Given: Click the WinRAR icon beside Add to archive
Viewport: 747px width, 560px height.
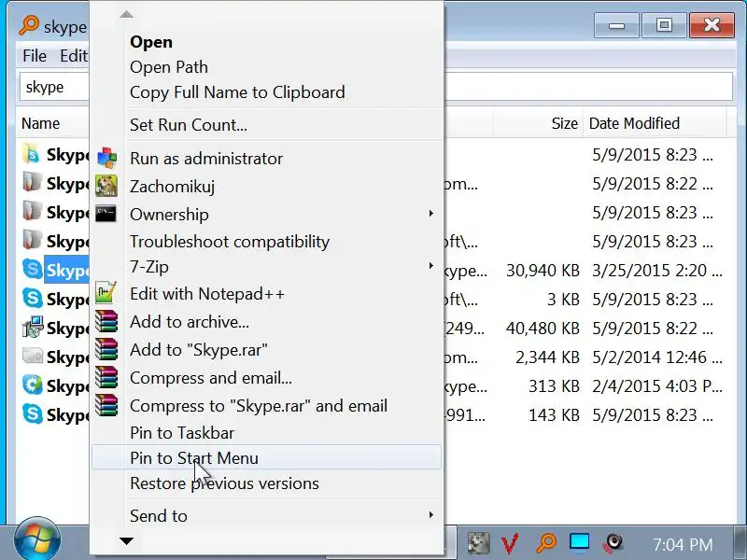Looking at the screenshot, I should click(x=106, y=321).
